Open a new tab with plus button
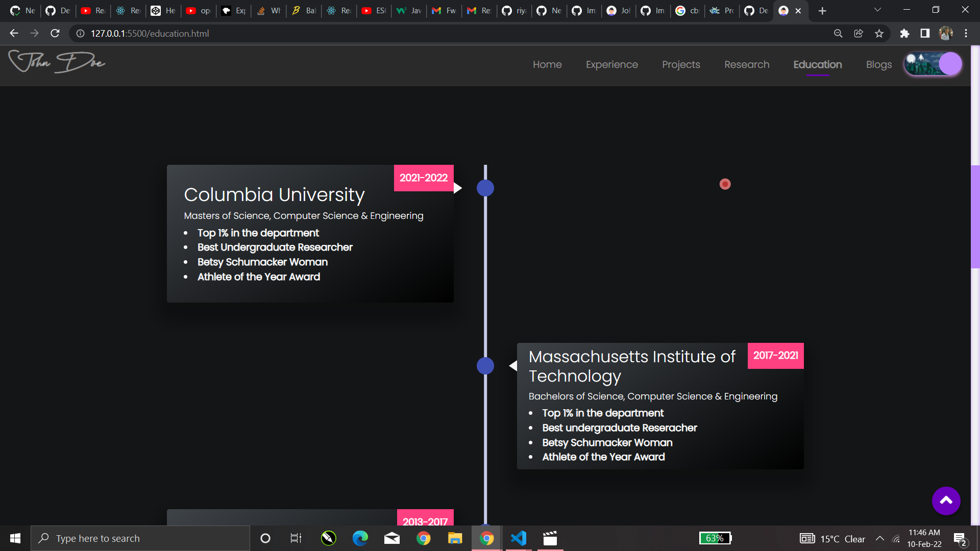This screenshot has height=551, width=980. [822, 11]
